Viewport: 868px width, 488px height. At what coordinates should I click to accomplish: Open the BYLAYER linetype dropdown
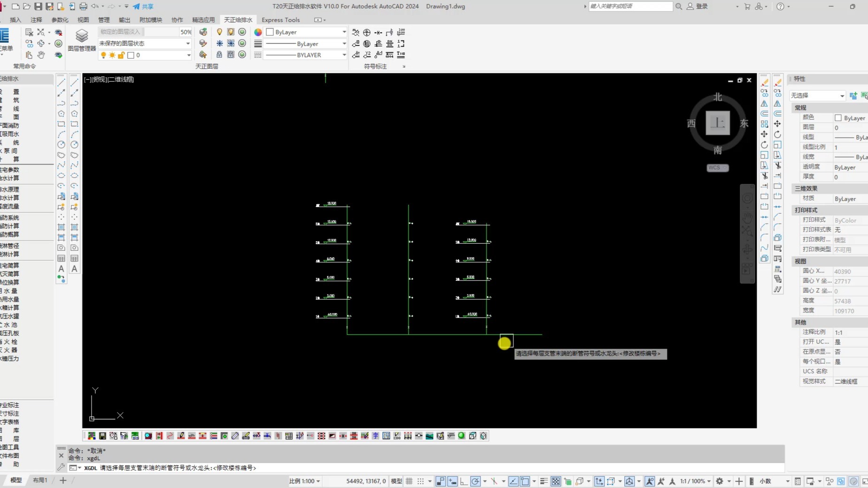pyautogui.click(x=344, y=55)
